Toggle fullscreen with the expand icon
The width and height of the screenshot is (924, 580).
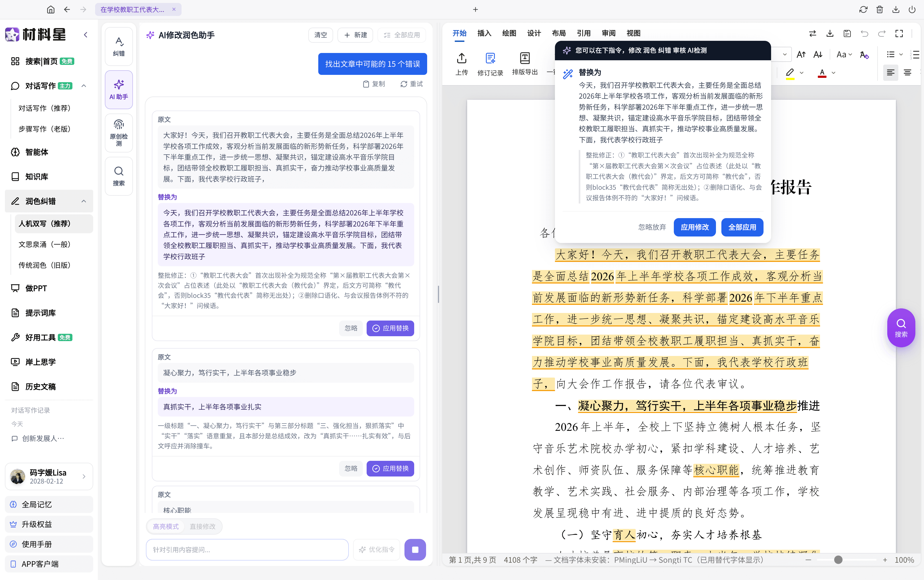pyautogui.click(x=899, y=33)
